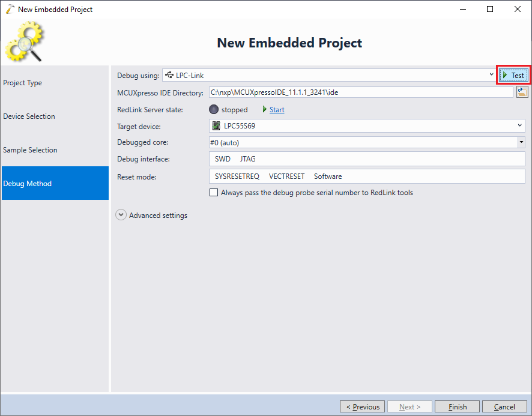Viewport: 532px width, 416px height.
Task: Select JTAG debug interface
Action: 247,159
